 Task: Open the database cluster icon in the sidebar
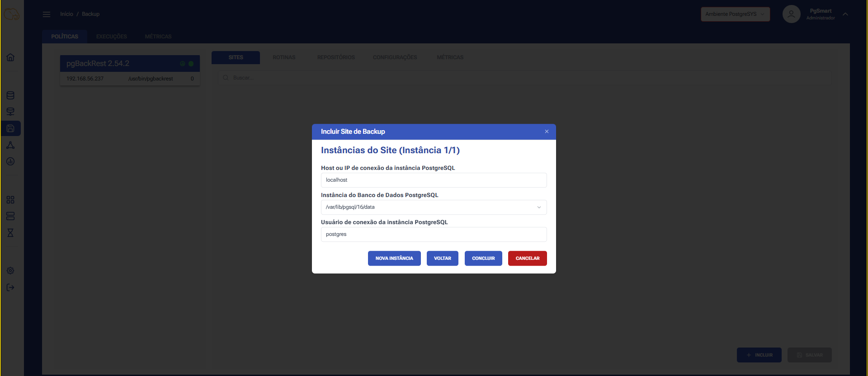click(x=10, y=112)
